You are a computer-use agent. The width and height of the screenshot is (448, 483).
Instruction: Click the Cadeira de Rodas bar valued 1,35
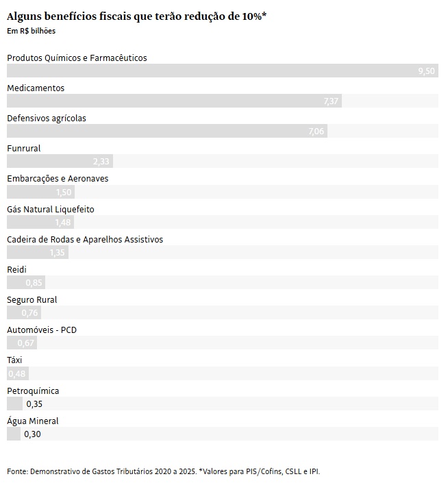point(38,252)
